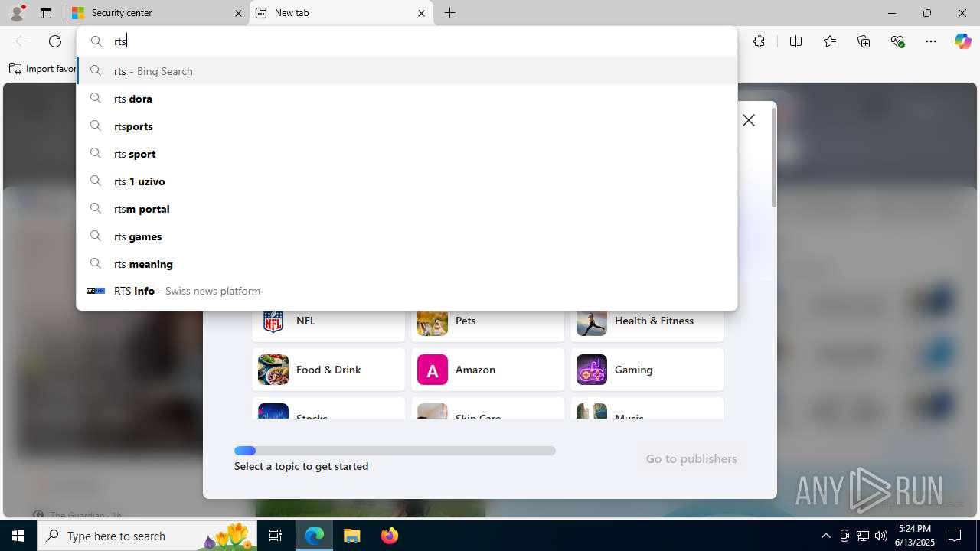Image resolution: width=980 pixels, height=551 pixels.
Task: Close the topic selection dialog
Action: 749,120
